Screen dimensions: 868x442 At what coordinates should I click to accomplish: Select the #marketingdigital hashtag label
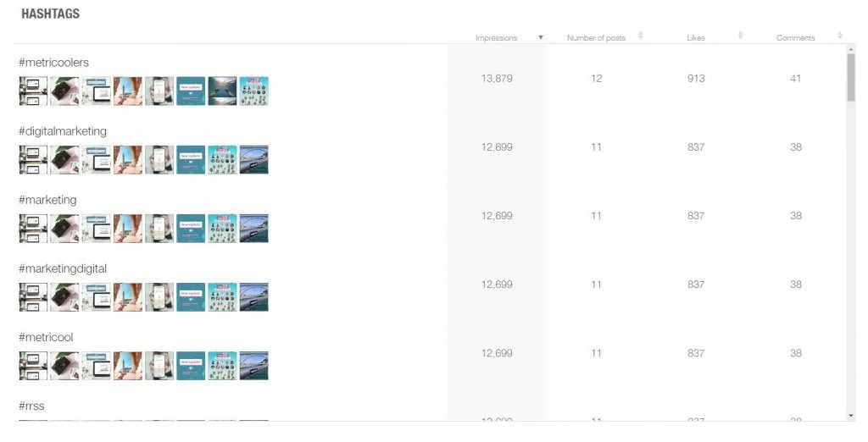click(x=63, y=268)
